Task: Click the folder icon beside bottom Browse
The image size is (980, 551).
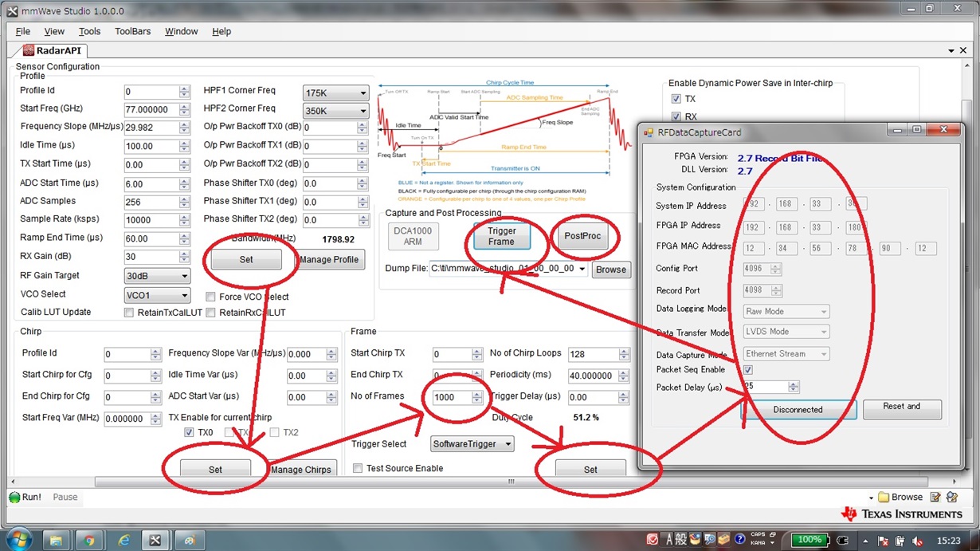Action: pyautogui.click(x=883, y=498)
